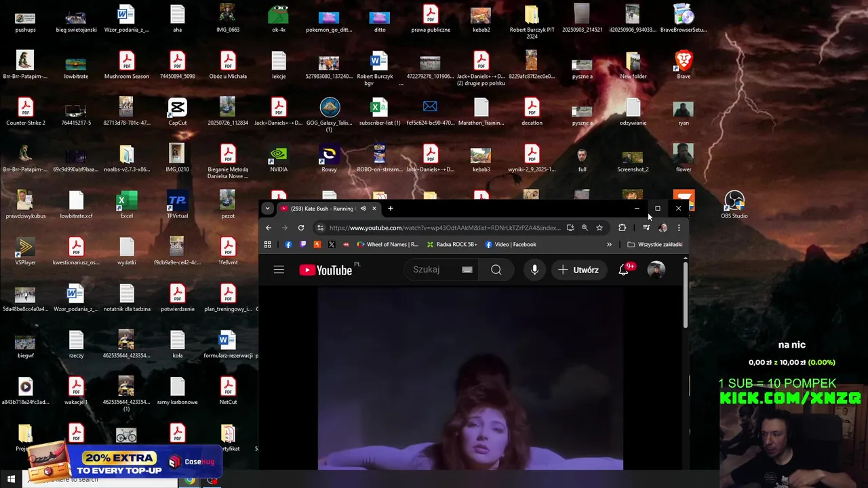The image size is (868, 488).
Task: Open the Windows Start button
Action: [x=12, y=479]
